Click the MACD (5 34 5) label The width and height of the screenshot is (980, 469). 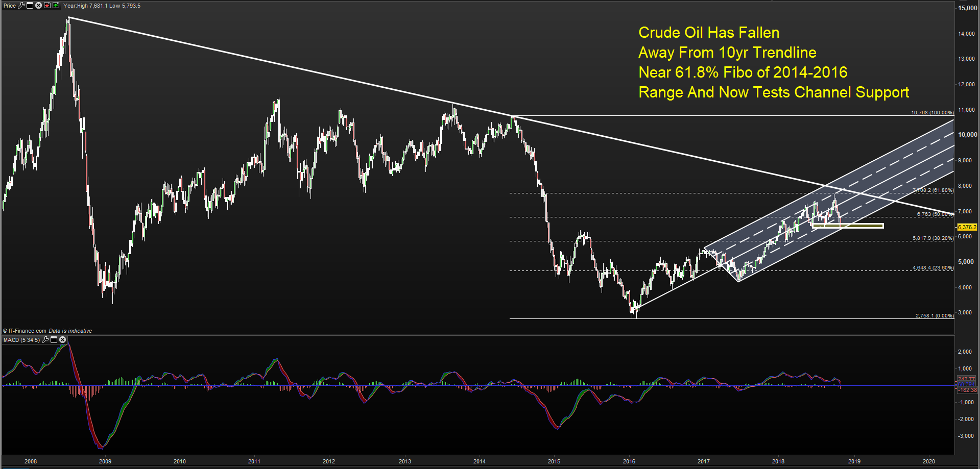click(21, 340)
